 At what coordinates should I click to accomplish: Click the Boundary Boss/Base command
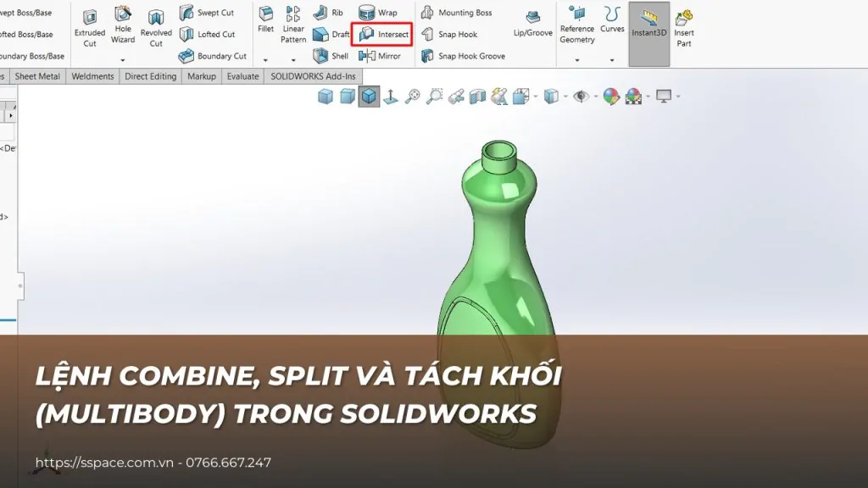tap(32, 56)
